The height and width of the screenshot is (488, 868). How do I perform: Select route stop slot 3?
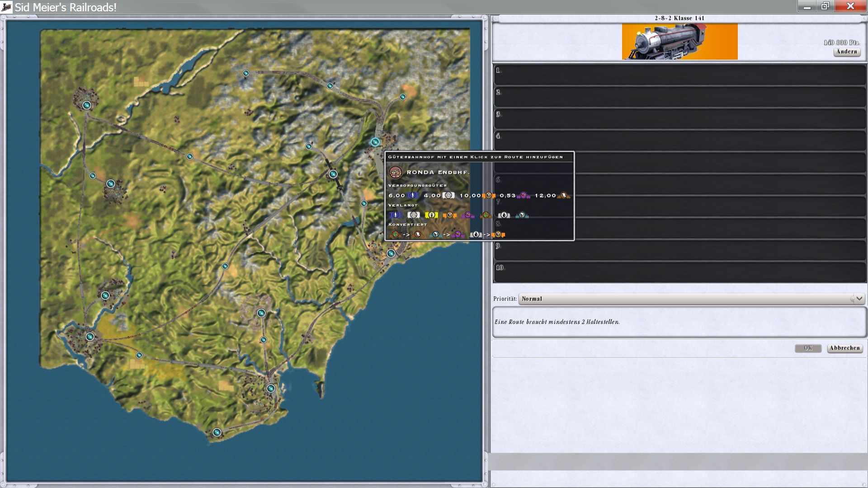point(679,119)
